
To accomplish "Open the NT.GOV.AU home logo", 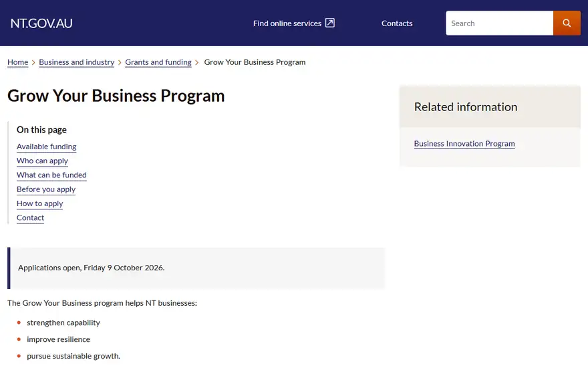I will (x=41, y=23).
